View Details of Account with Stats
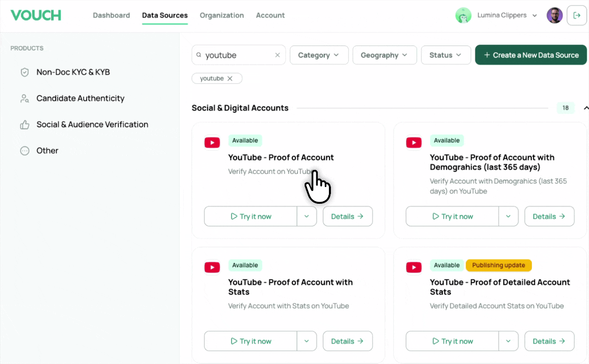Viewport: 589px width, 364px height. (x=348, y=341)
